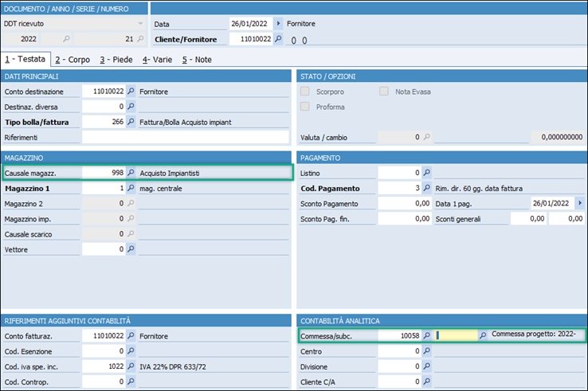
Task: Expand the DDT ricevuto document type dropdown
Action: click(140, 24)
